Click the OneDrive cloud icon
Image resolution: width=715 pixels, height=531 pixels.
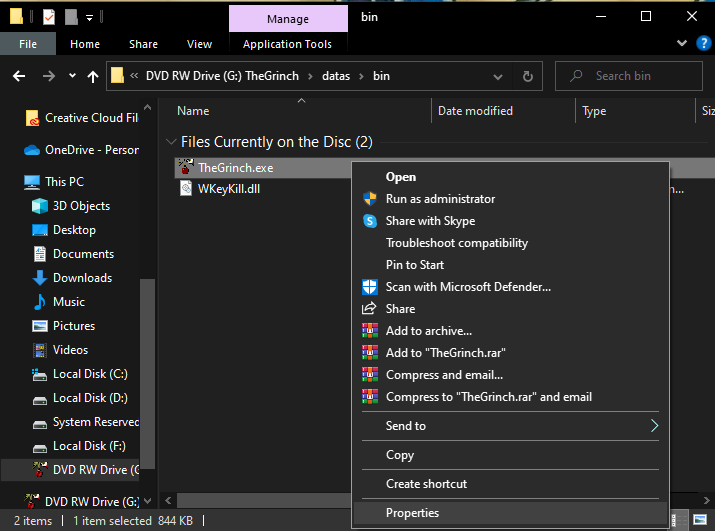click(x=32, y=150)
